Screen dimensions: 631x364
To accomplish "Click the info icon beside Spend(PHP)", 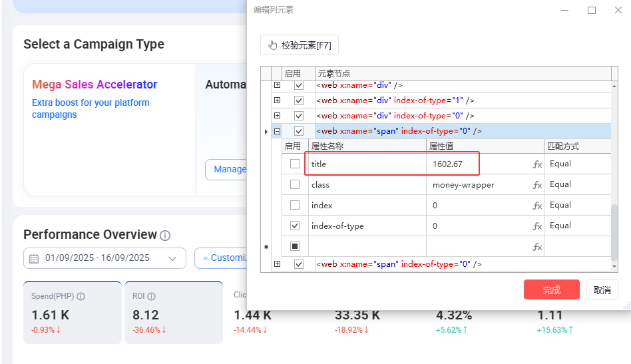I will click(81, 296).
